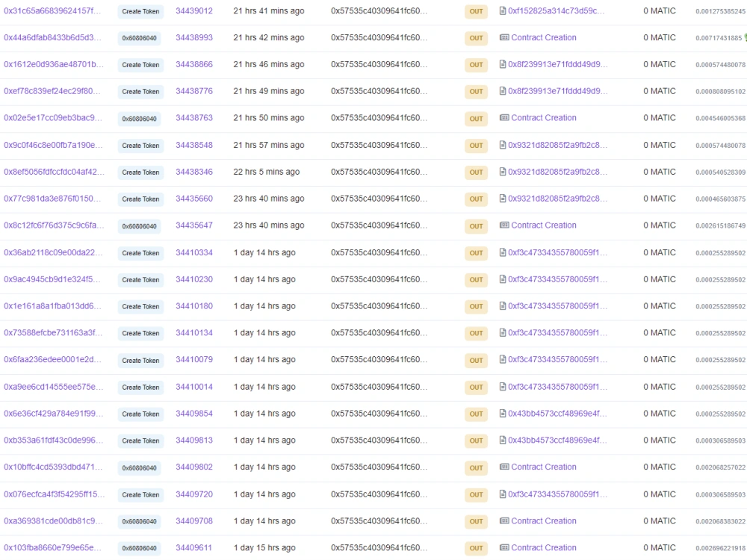Open transaction hash 0x10bffc4cd5393dbd471
The image size is (747, 560).
point(53,467)
